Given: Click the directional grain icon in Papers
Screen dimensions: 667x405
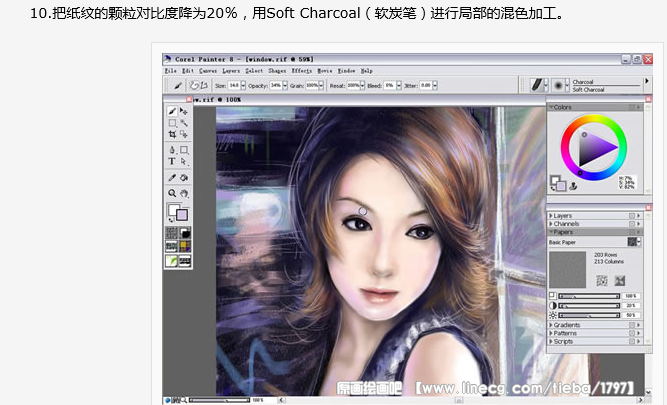Looking at the screenshot, I should click(x=620, y=280).
